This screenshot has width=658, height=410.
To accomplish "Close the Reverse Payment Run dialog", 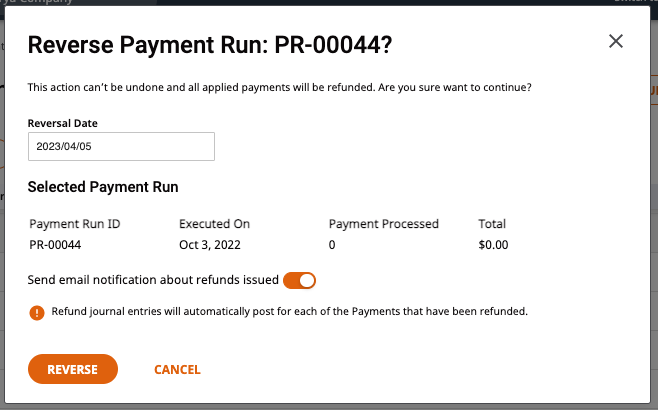I will coord(616,41).
